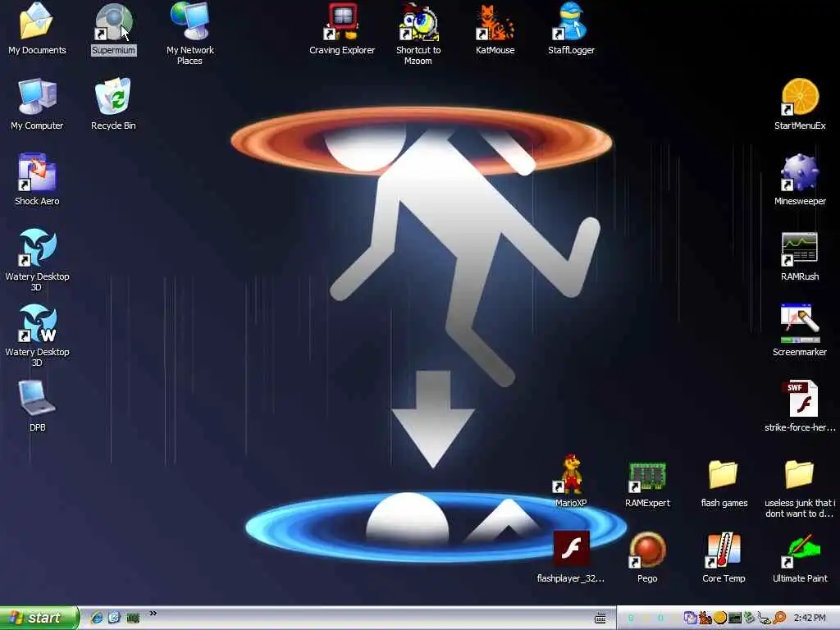Click the orange circle tray icon

tap(719, 618)
